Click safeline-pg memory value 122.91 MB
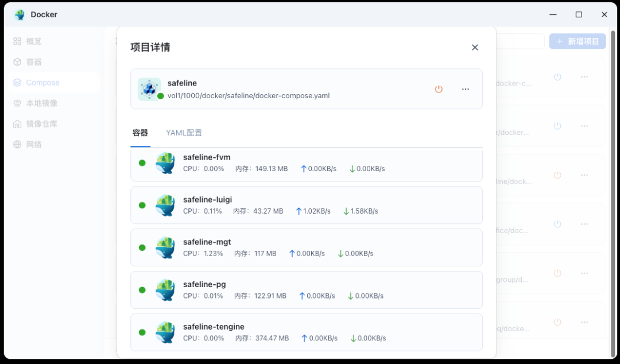Image resolution: width=620 pixels, height=364 pixels. (x=270, y=296)
